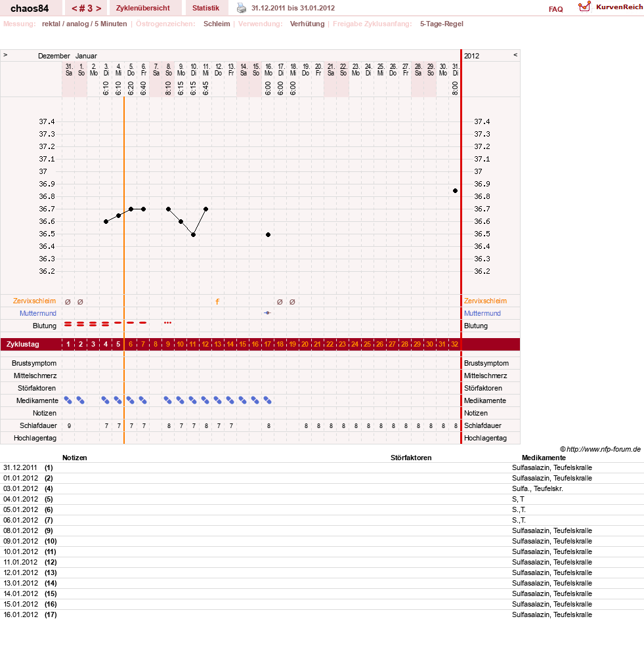Select cycle day 1 in the Zyklustag bar
Viewport: 644px width, 667px height.
[x=68, y=344]
